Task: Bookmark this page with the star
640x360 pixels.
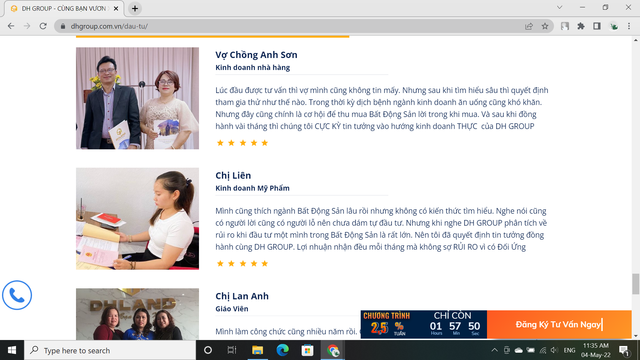Action: 545,26
